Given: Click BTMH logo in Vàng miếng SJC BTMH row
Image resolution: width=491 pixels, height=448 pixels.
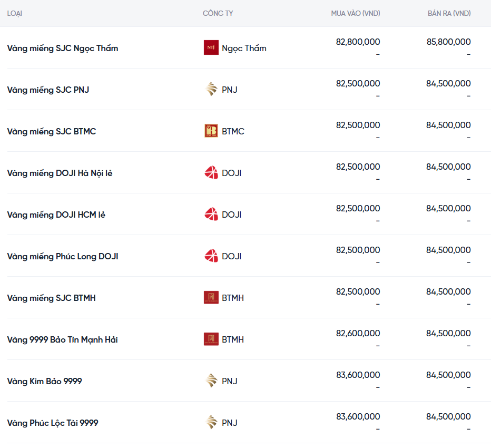Looking at the screenshot, I should [211, 298].
